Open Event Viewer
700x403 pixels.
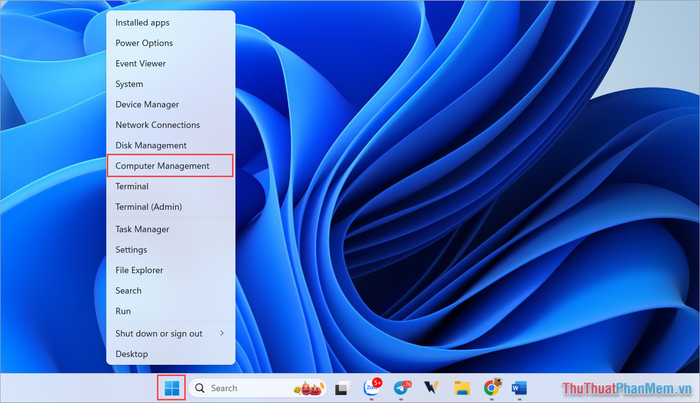[x=171, y=63]
